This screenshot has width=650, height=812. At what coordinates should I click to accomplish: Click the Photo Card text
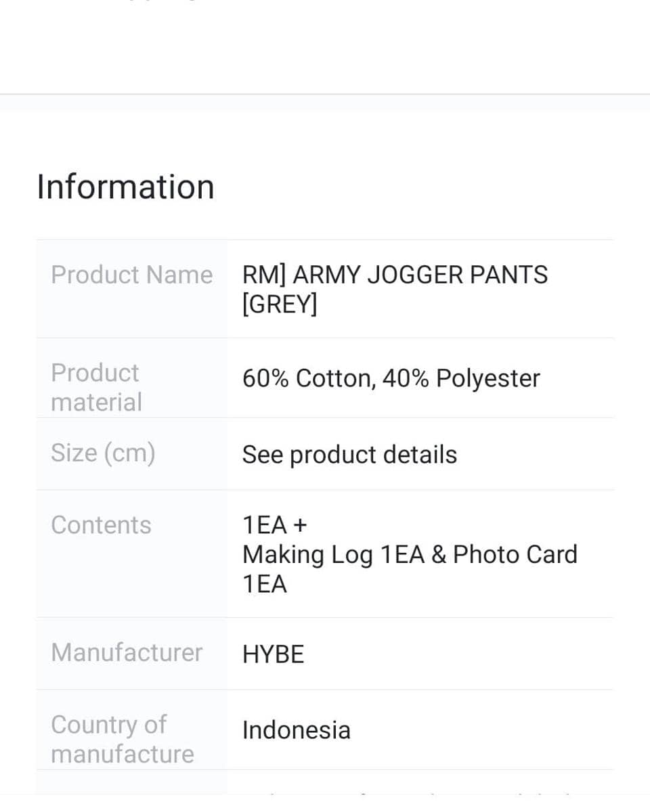(x=515, y=555)
